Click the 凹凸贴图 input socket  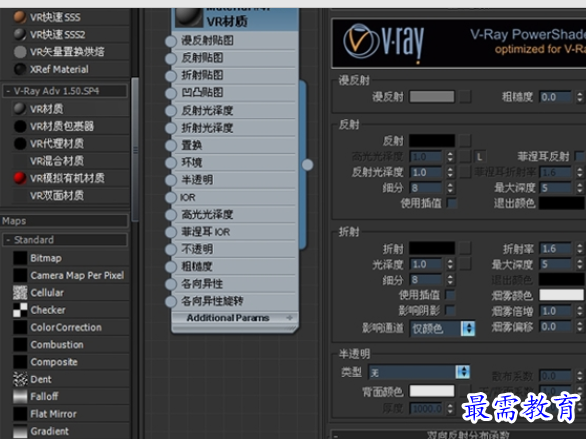click(171, 93)
